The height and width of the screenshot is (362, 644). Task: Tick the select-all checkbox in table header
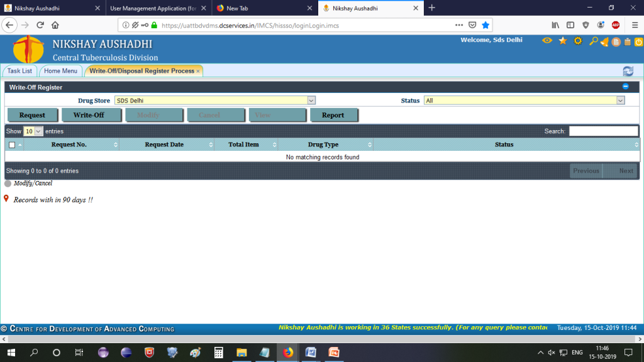(x=12, y=145)
